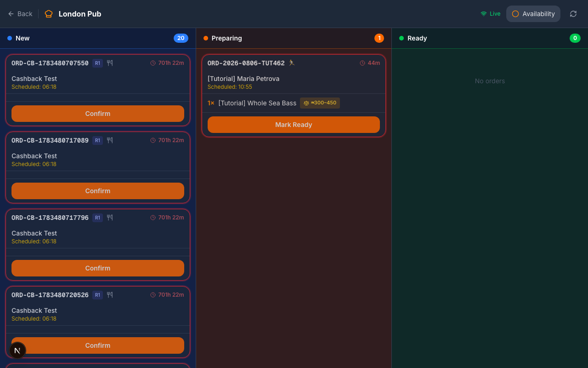Viewport: 588px width, 368px height.
Task: Click the chef hat icon beside London Pub
Action: [x=49, y=14]
